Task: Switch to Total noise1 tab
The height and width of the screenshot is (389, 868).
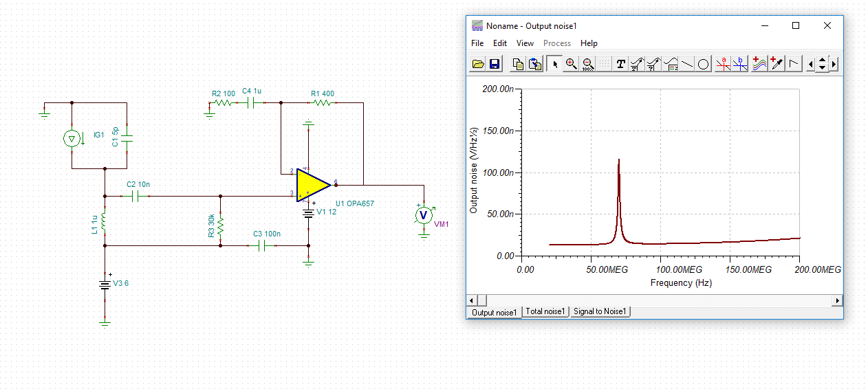Action: coord(545,311)
